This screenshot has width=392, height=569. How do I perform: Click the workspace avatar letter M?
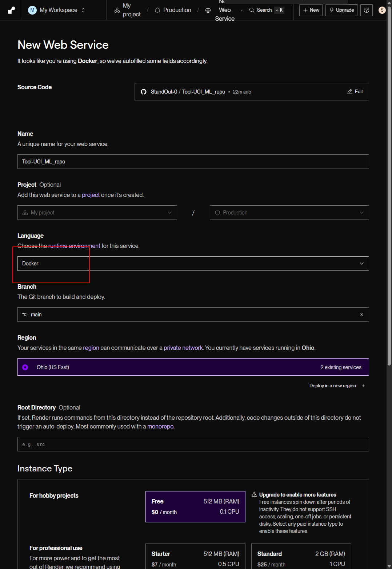pos(32,10)
